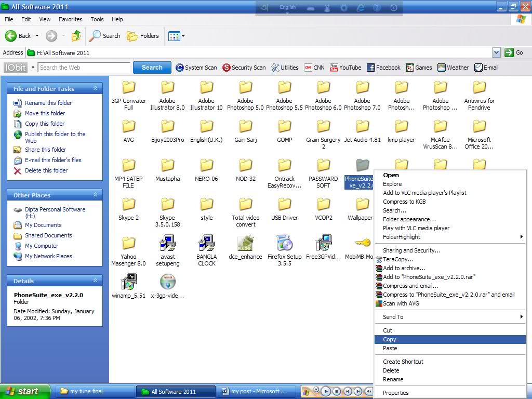The image size is (532, 399).
Task: Select the dce_enhance plug-in file
Action: 245,248
